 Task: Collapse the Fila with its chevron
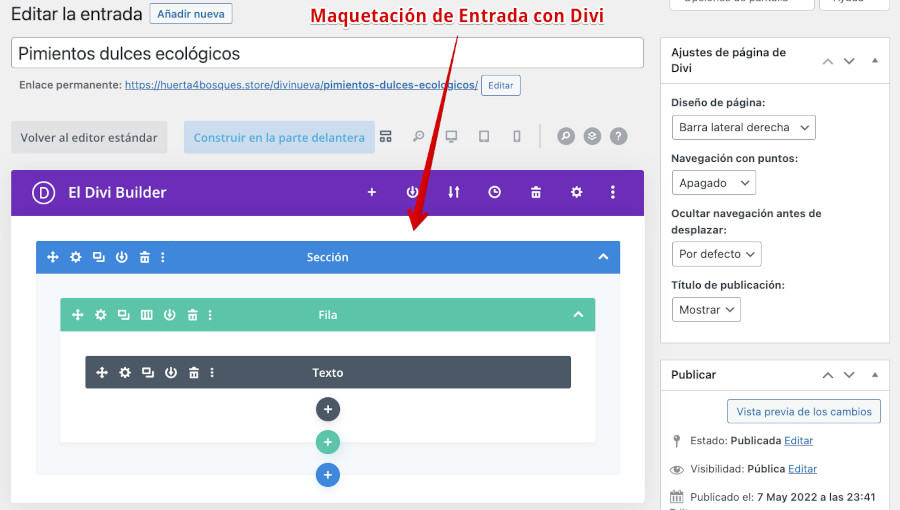coord(578,314)
